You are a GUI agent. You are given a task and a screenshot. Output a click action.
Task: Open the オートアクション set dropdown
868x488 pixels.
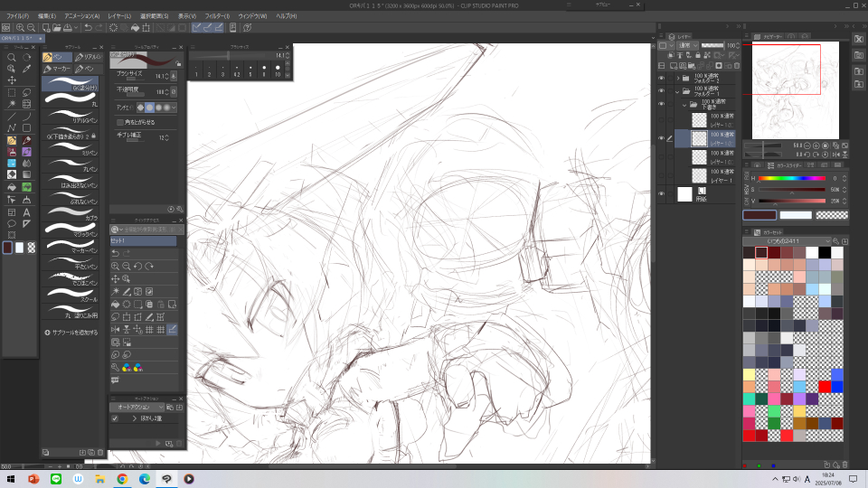(x=137, y=408)
